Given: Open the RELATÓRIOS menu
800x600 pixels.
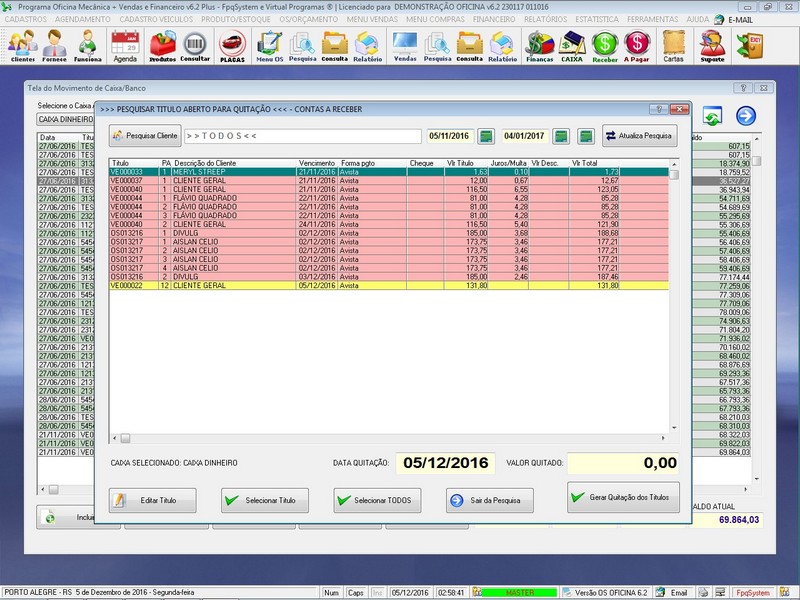Looking at the screenshot, I should pyautogui.click(x=545, y=19).
